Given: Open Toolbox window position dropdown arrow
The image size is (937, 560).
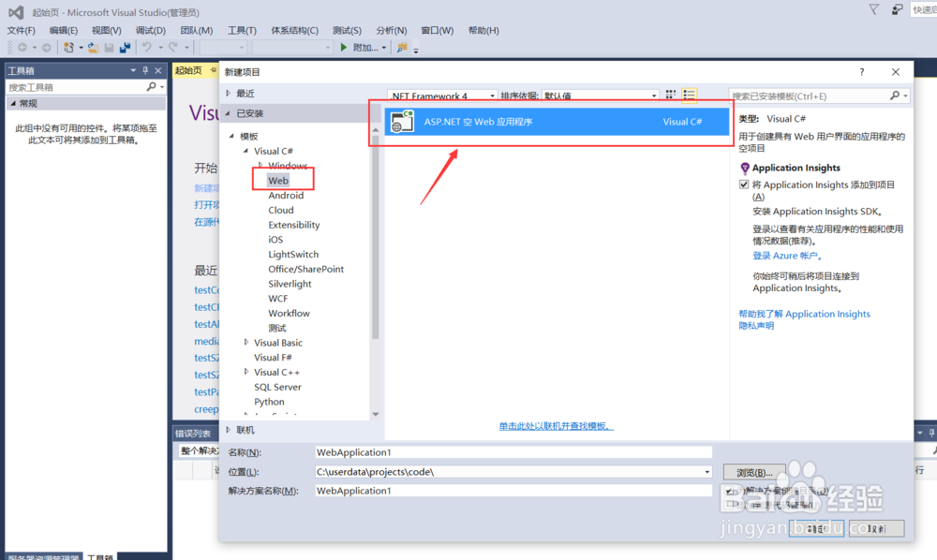Looking at the screenshot, I should click(x=133, y=70).
